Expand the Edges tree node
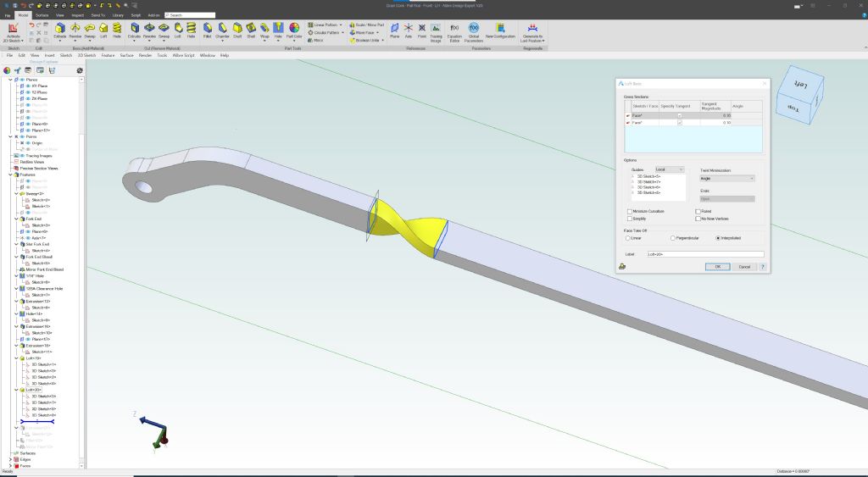This screenshot has height=477, width=868. coord(10,459)
